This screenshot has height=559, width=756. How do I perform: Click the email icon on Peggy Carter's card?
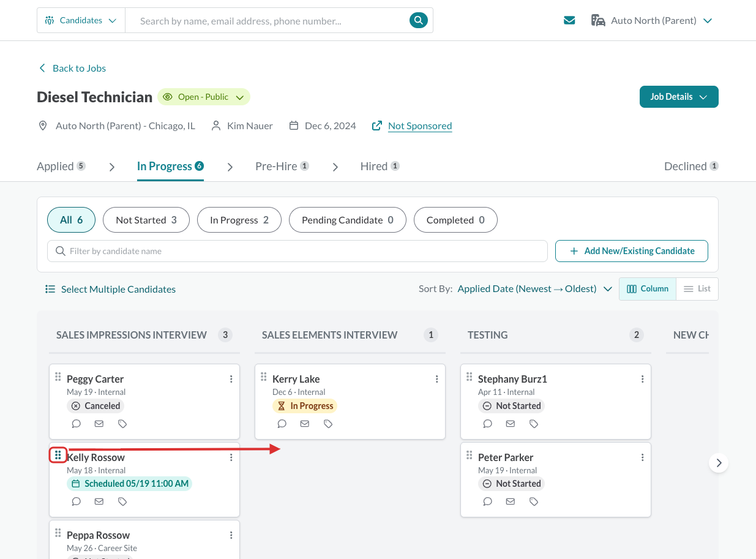pyautogui.click(x=99, y=424)
